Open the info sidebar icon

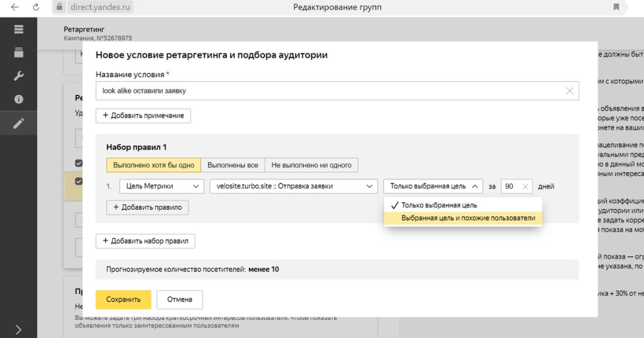coord(18,99)
